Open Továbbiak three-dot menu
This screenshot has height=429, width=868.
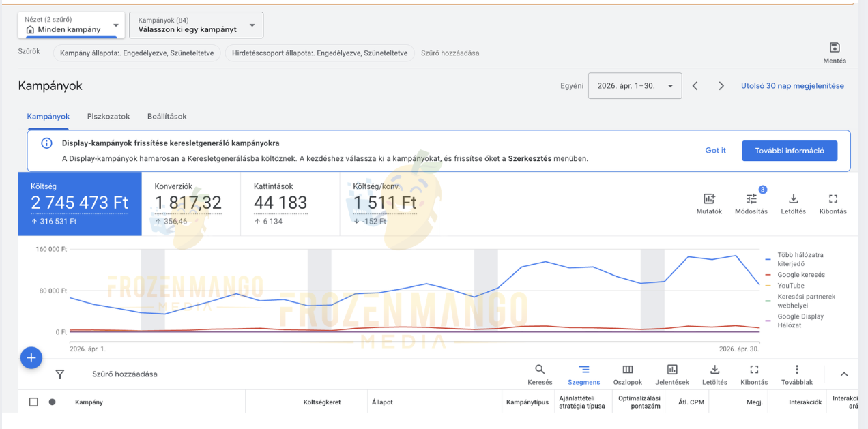[796, 369]
